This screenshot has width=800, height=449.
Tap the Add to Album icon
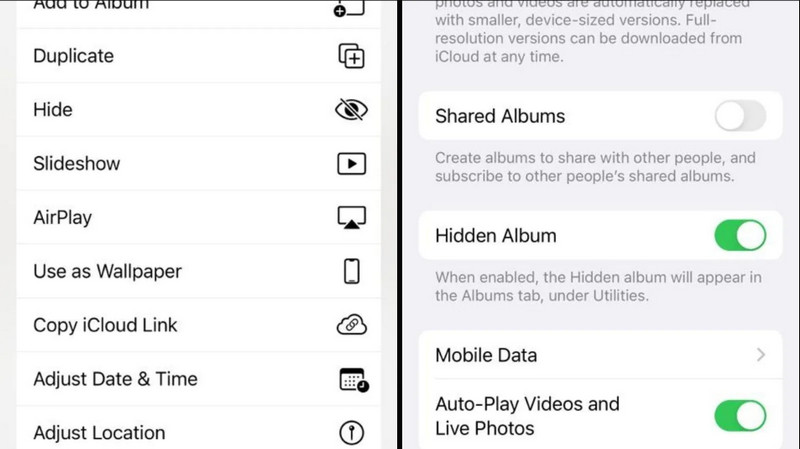point(349,8)
